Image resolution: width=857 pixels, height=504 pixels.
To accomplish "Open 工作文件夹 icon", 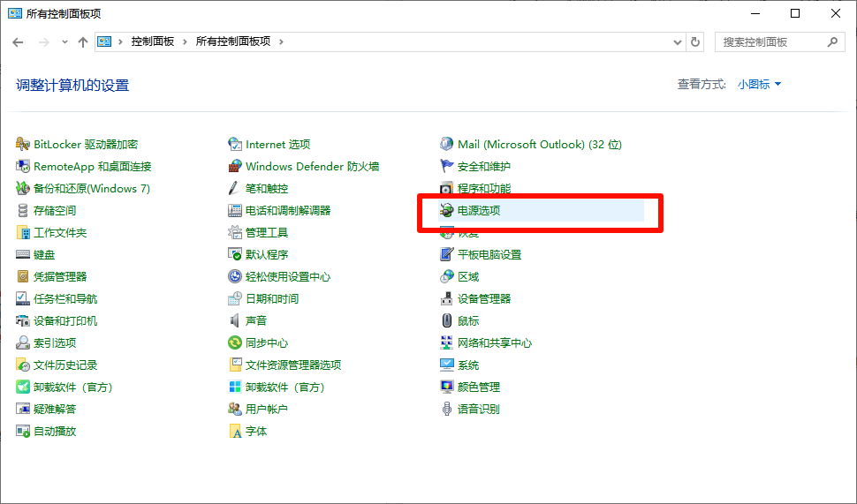I will (22, 233).
